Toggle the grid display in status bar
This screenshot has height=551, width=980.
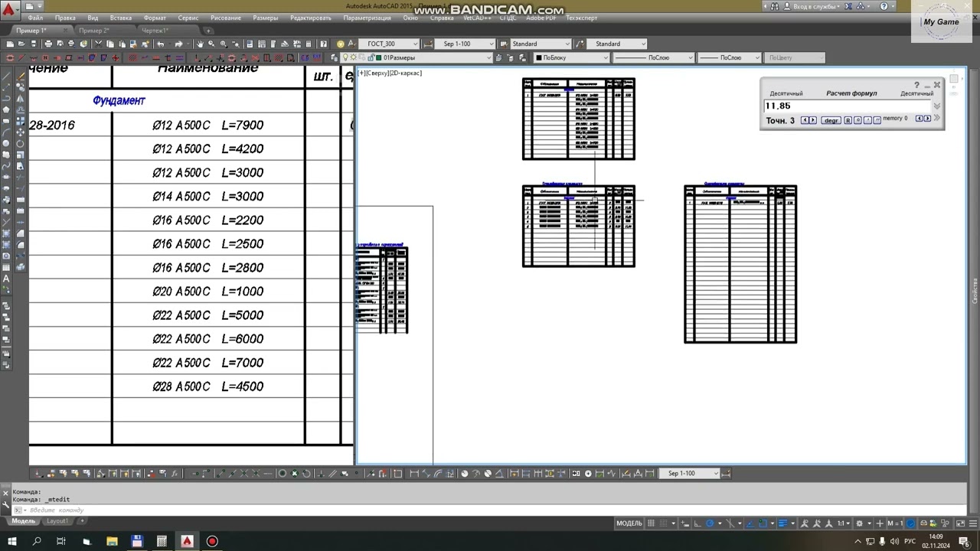pyautogui.click(x=652, y=523)
